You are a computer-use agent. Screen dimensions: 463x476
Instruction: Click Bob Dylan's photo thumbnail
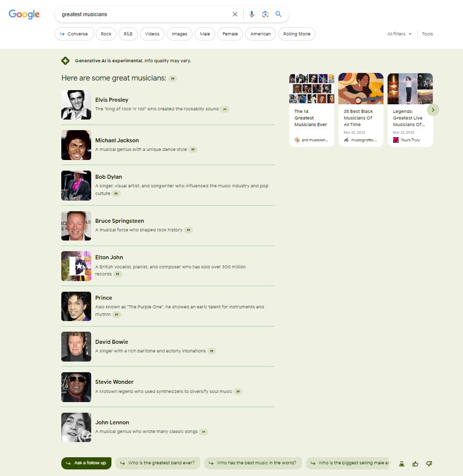[76, 185]
